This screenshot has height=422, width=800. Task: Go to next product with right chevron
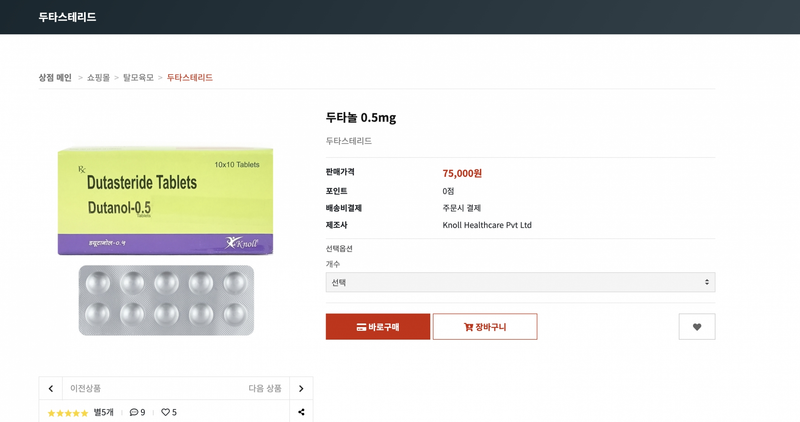pyautogui.click(x=301, y=388)
